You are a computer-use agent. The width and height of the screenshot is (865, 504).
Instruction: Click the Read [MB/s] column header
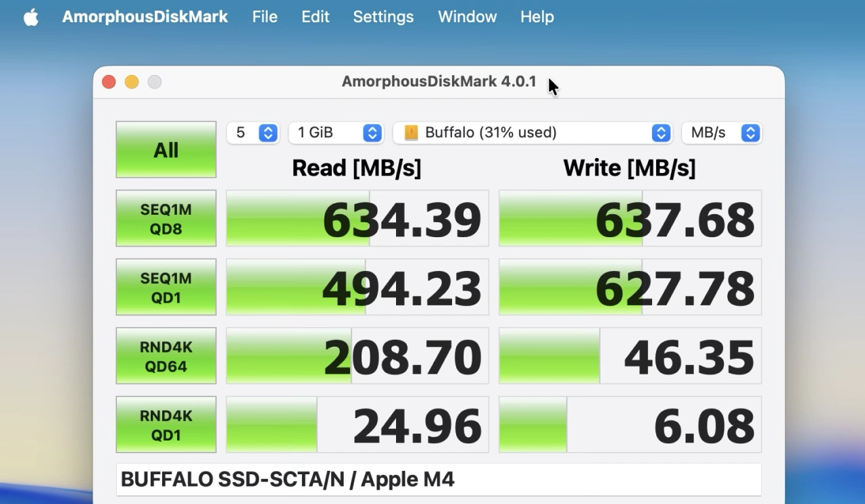(x=357, y=168)
